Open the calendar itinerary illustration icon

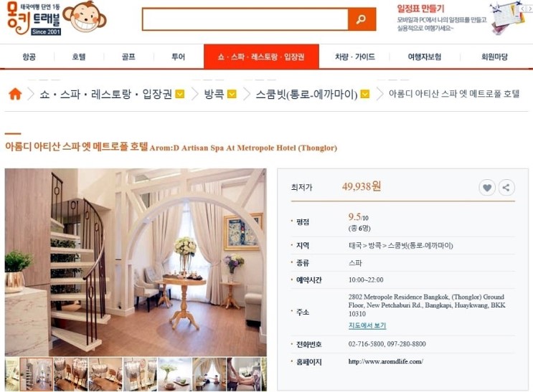click(507, 18)
